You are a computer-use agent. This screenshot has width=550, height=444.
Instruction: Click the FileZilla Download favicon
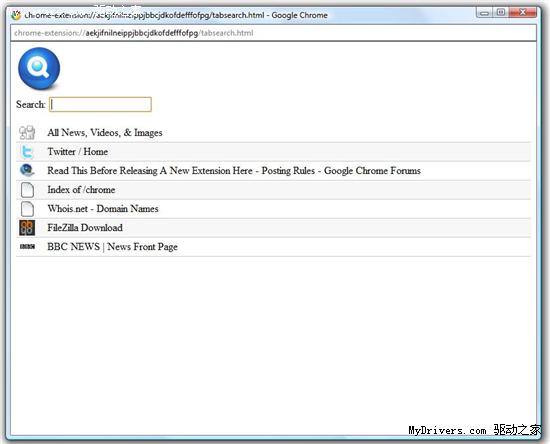[27, 228]
